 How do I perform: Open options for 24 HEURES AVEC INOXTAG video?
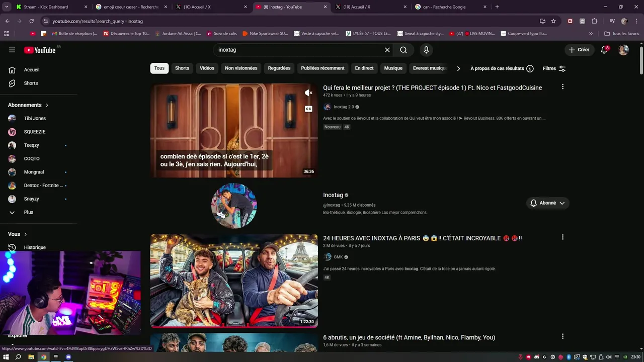pyautogui.click(x=562, y=237)
